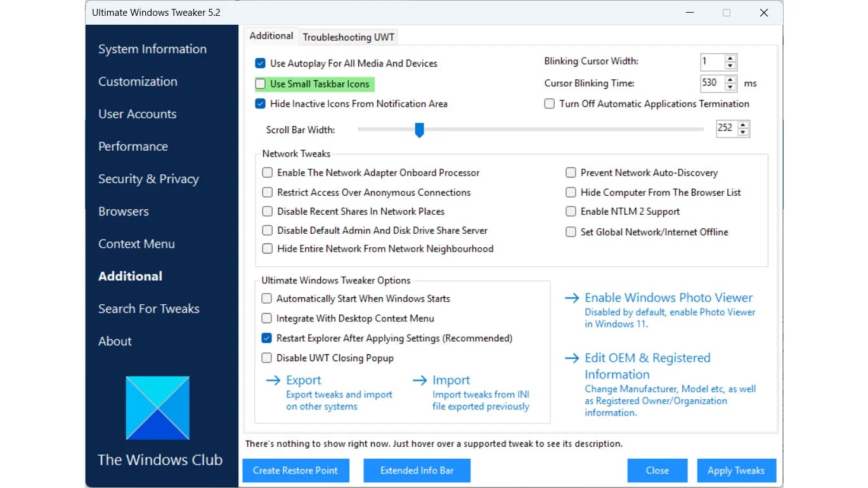Increase Cursor Blinking Time with up arrow
The width and height of the screenshot is (868, 488).
click(x=730, y=79)
